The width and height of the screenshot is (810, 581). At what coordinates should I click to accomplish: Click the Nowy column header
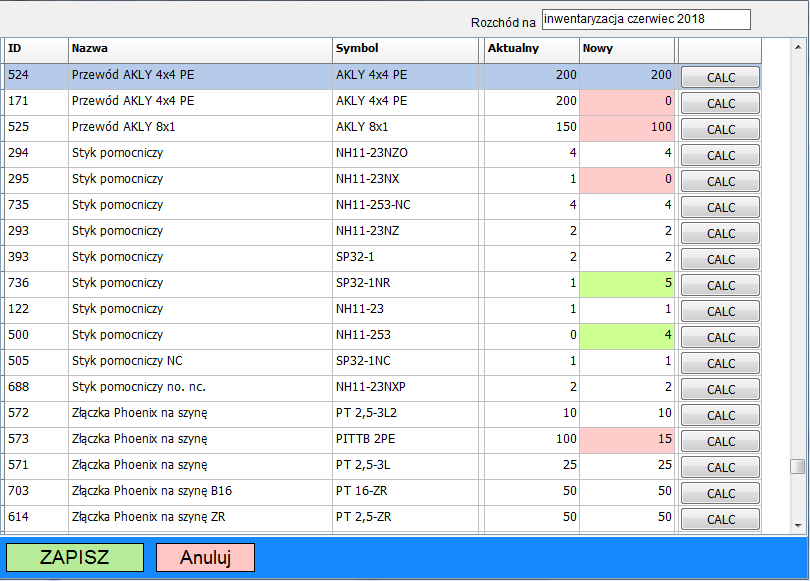click(627, 50)
